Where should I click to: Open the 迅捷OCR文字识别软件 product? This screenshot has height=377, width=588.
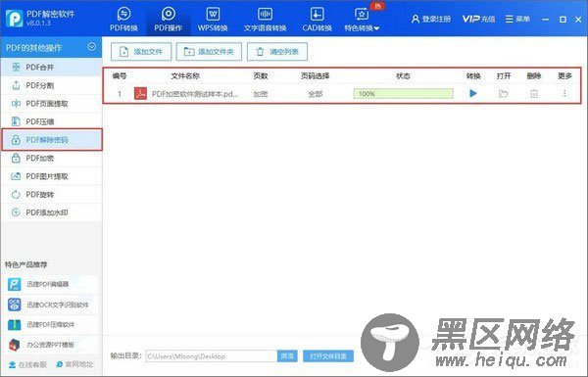point(51,305)
